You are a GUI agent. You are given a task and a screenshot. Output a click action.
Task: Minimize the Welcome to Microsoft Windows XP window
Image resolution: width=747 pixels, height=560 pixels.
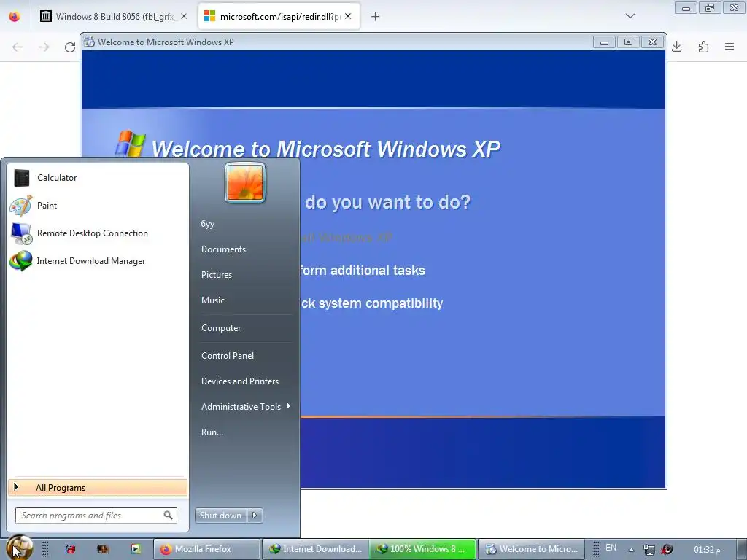pos(604,42)
